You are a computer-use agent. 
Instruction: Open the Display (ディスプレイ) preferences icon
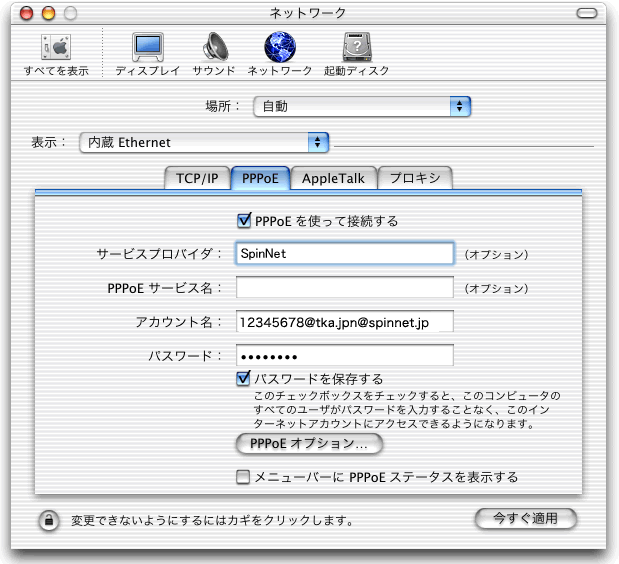tap(147, 51)
